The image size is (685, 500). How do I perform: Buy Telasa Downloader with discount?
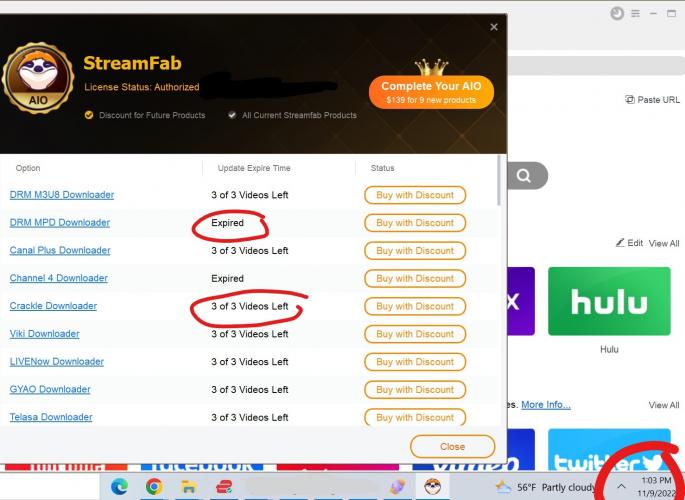415,417
